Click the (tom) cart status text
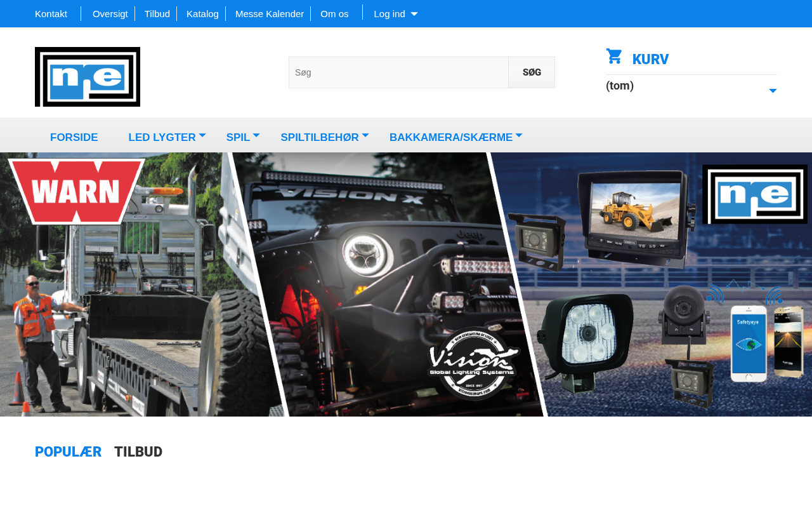Image resolution: width=812 pixels, height=508 pixels. [620, 86]
